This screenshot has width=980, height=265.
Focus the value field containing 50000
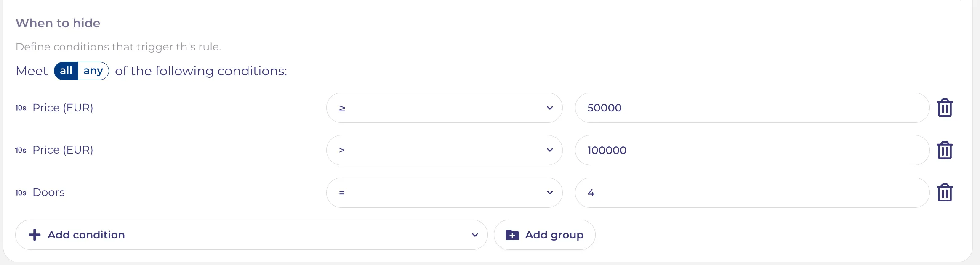752,108
